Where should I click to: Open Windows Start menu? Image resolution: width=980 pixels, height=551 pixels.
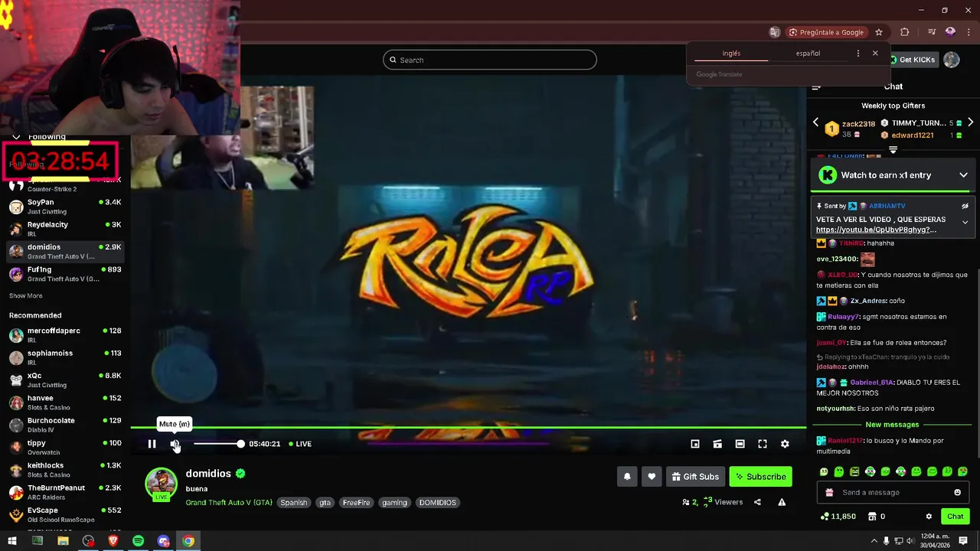tap(12, 541)
